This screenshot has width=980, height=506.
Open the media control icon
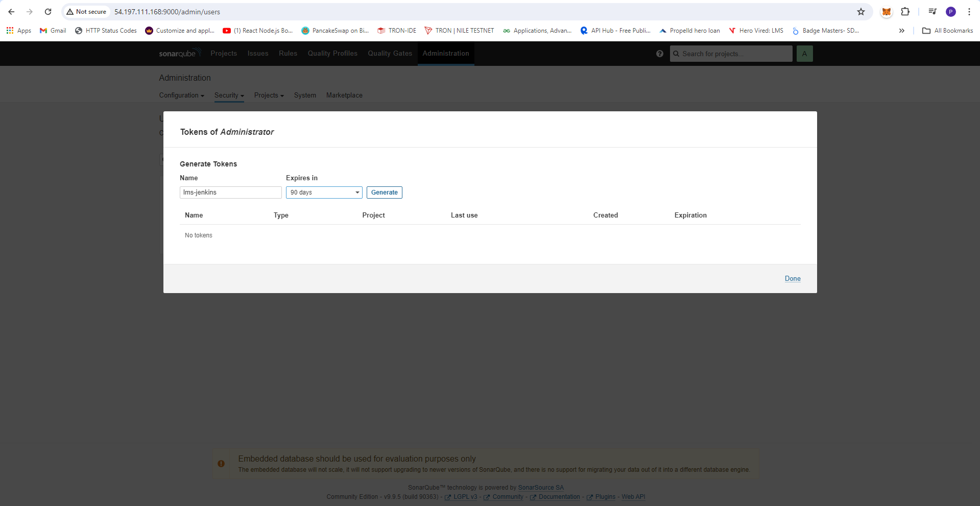click(933, 12)
